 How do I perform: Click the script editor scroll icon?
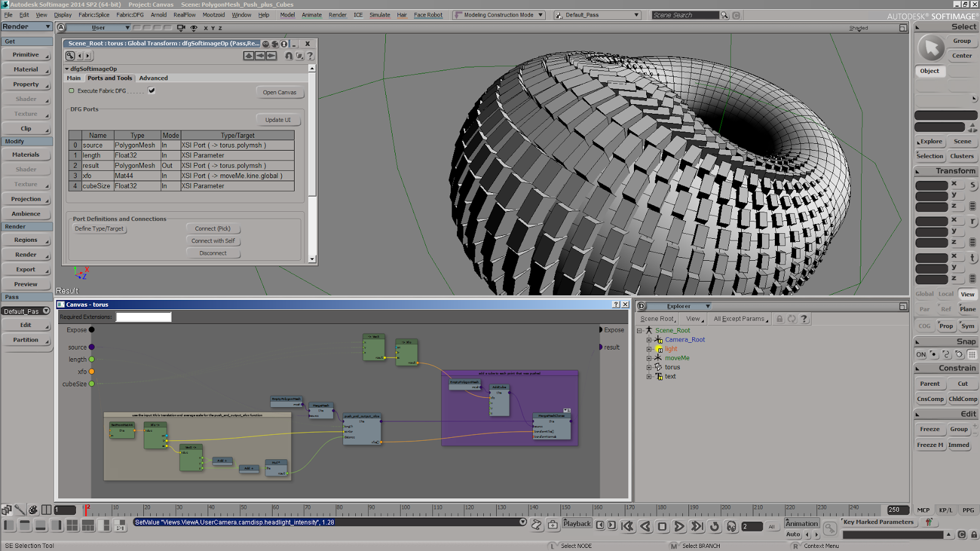point(537,525)
